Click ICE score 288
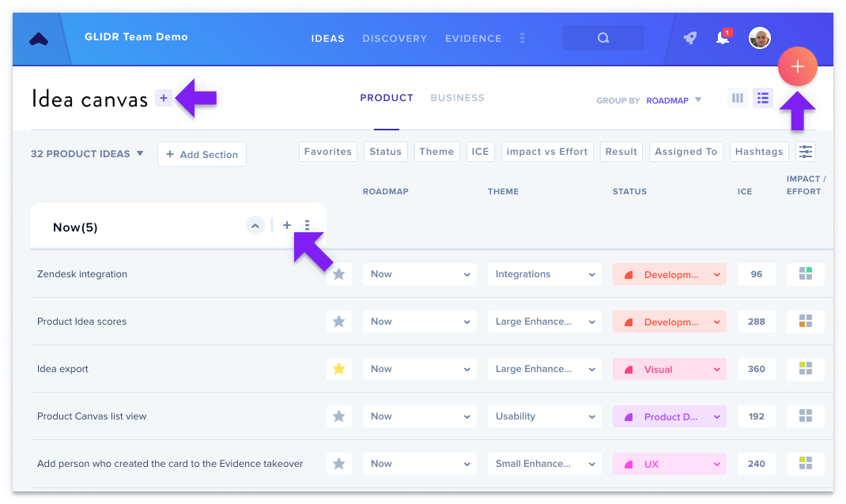 [757, 322]
